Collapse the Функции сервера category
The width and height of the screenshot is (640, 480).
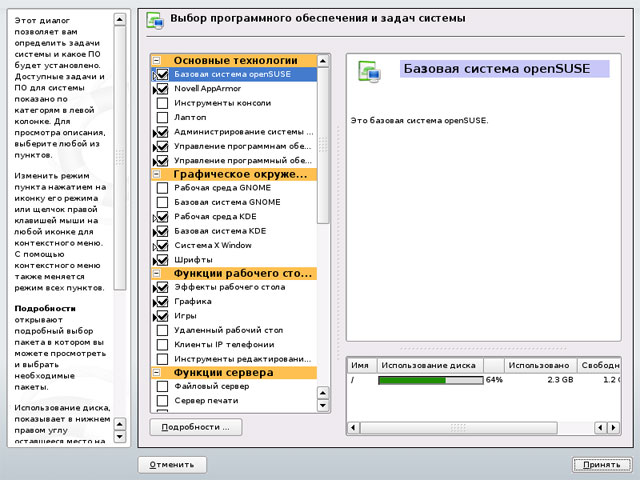click(156, 372)
